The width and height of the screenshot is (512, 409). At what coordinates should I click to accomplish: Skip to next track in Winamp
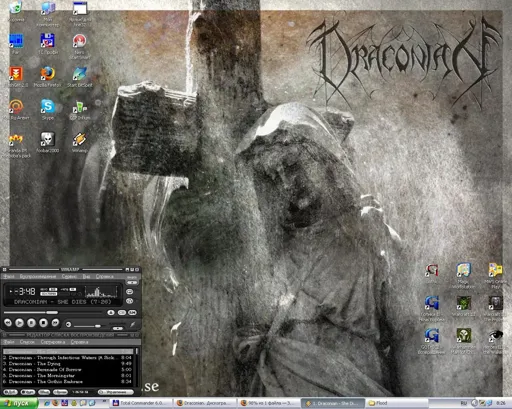[55, 323]
